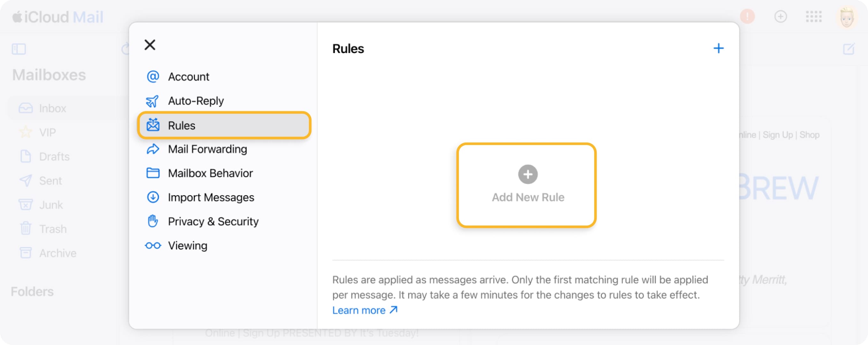The image size is (868, 345).
Task: Open the VIP mailbox
Action: 47,132
